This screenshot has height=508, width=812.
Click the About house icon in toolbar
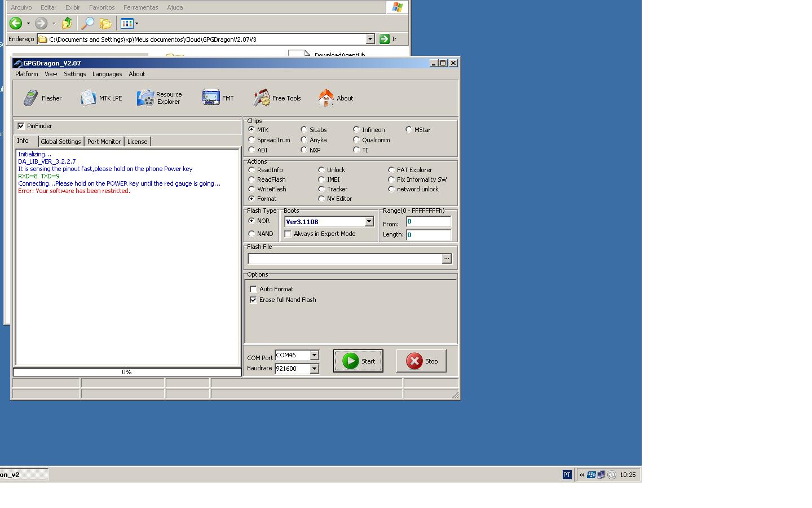326,98
